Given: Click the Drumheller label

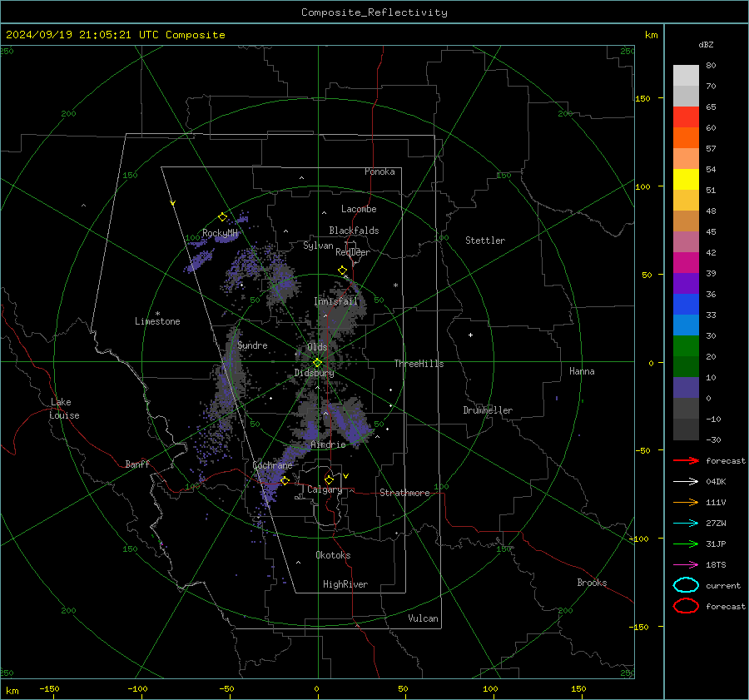Looking at the screenshot, I should pos(488,410).
